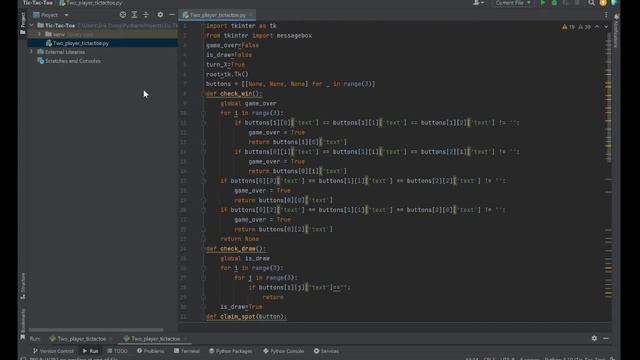Go to previous highlighted problem arrow
Viewport: 640px width, 360px height.
597,27
